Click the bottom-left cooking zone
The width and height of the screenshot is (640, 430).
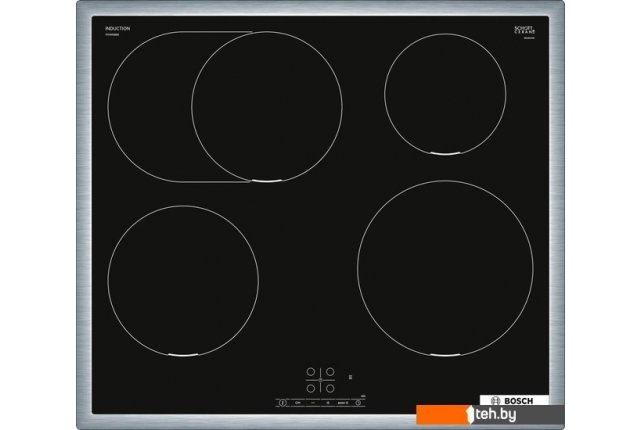(x=182, y=281)
